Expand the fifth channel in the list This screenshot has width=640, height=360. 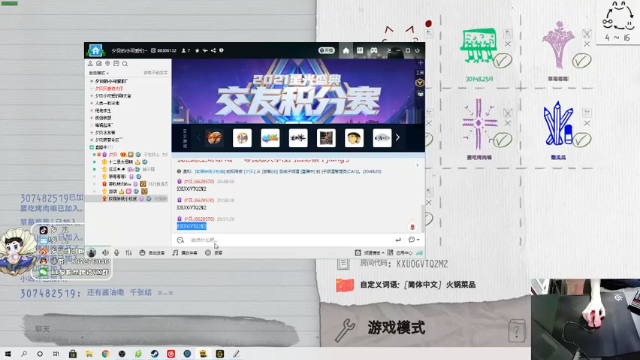point(91,111)
